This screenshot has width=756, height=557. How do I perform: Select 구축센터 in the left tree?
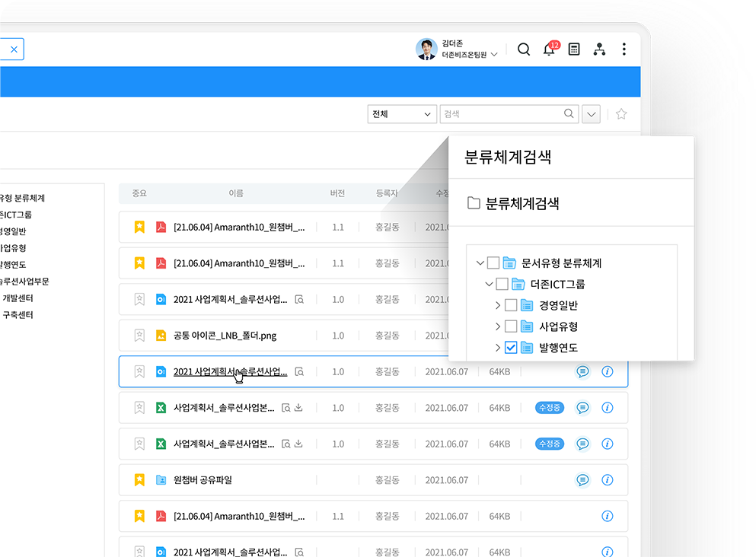[x=18, y=315]
